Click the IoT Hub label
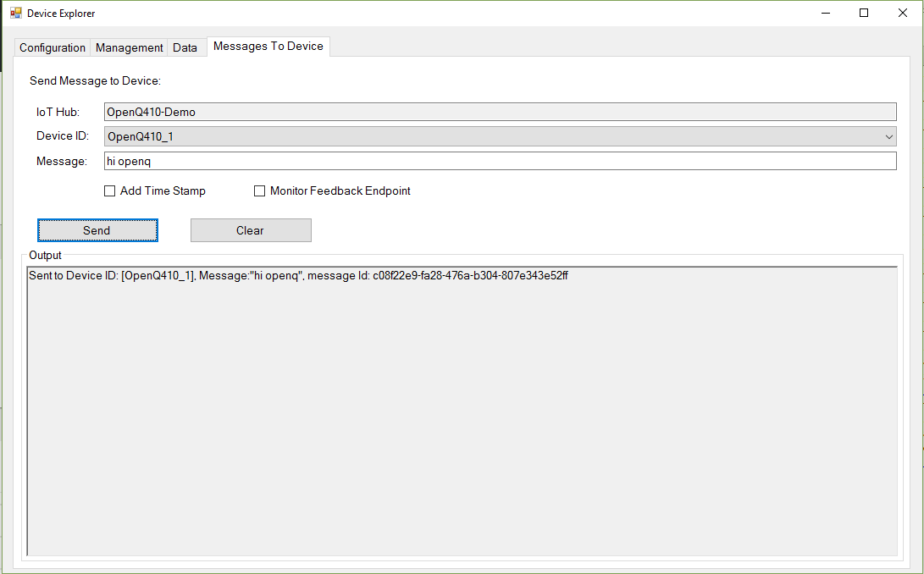 pyautogui.click(x=58, y=112)
